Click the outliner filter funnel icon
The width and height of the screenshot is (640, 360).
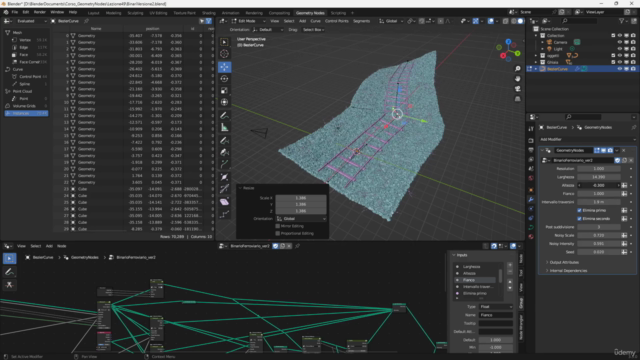tap(622, 21)
